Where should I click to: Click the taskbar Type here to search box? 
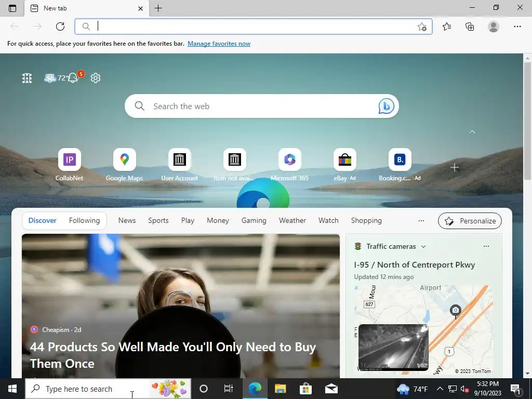tap(108, 389)
